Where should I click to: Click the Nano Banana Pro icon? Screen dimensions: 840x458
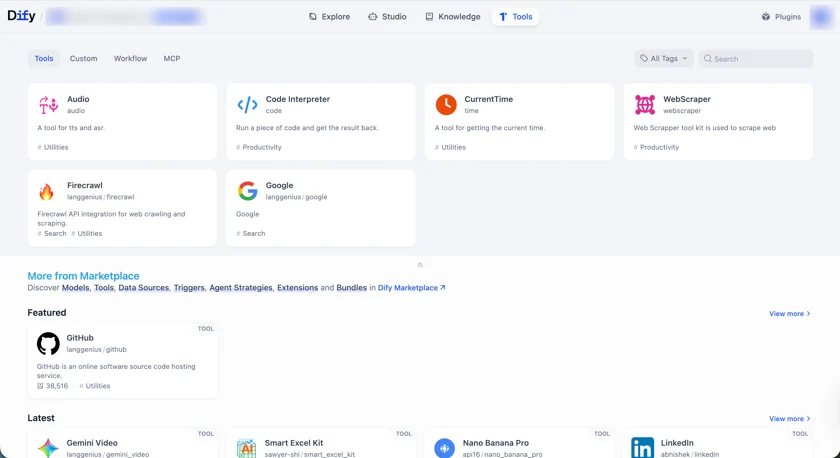(444, 448)
